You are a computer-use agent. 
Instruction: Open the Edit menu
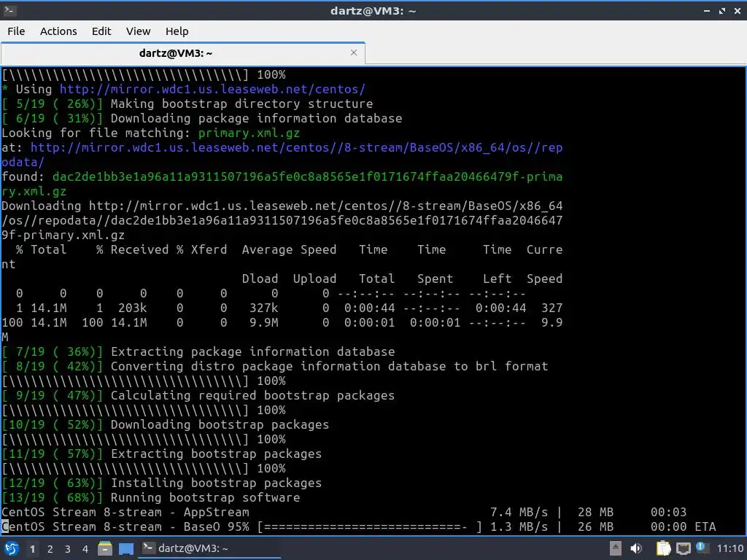101,31
